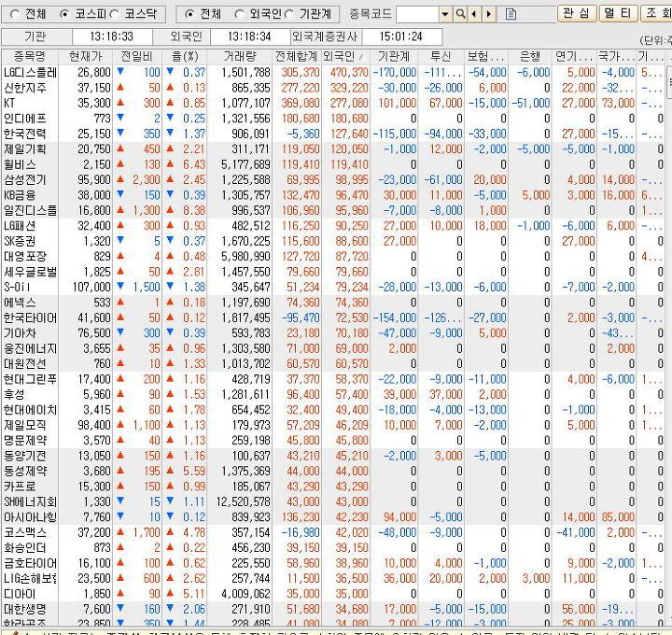672x635 pixels.
Task: Select the 한국전력 stock name
Action: tap(24, 134)
